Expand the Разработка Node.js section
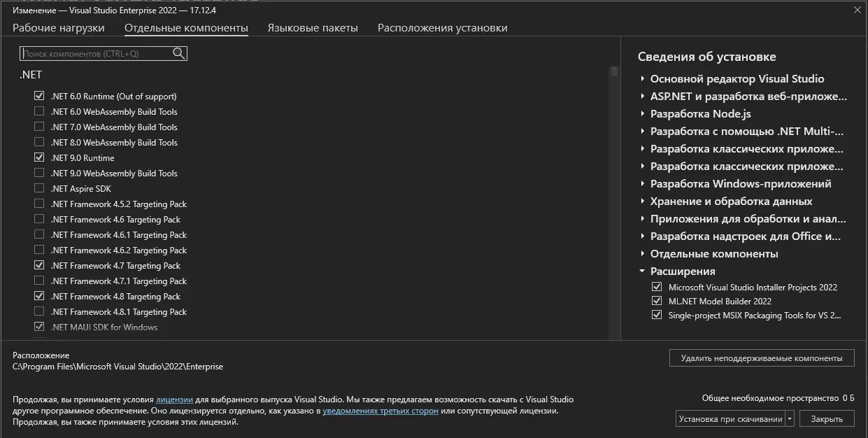This screenshot has width=868, height=438. click(643, 114)
